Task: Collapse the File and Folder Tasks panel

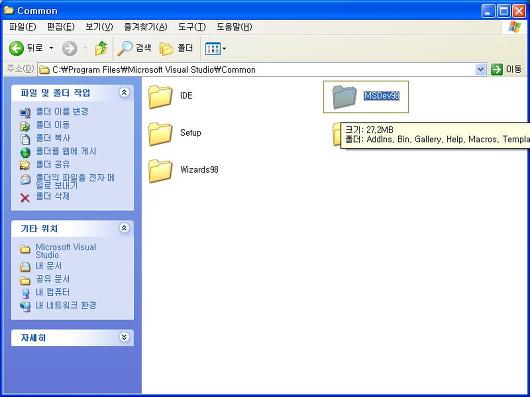Action: (x=124, y=92)
